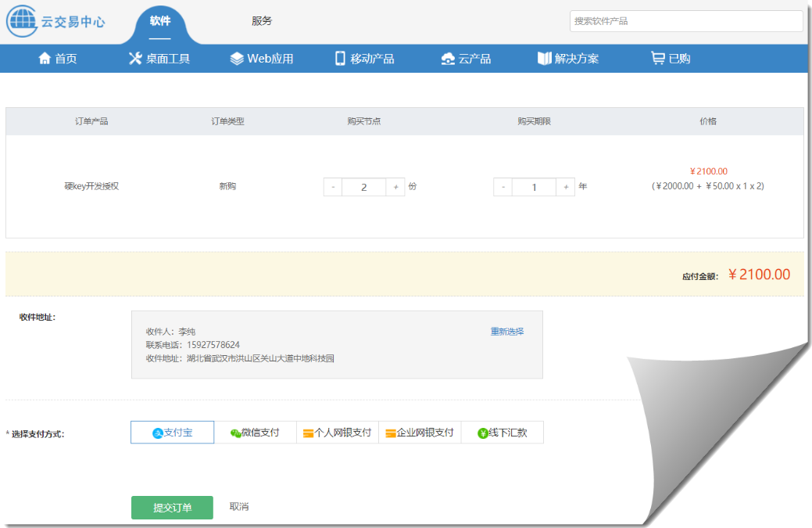The image size is (812, 528).
Task: Click the 购买节点 column header
Action: 364,121
